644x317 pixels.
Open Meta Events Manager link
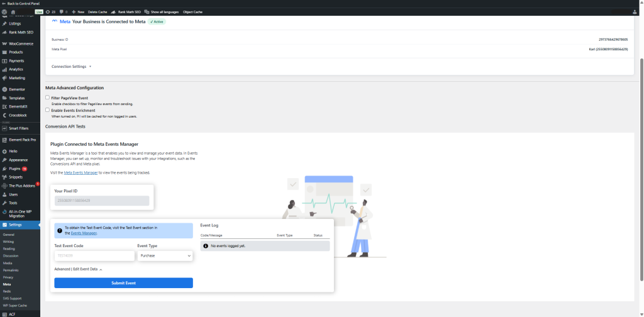81,173
